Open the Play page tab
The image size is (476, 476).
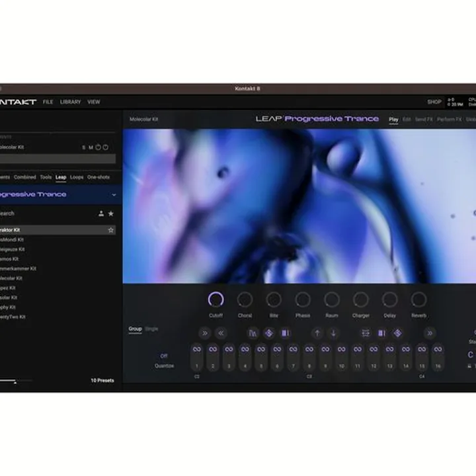tap(393, 119)
